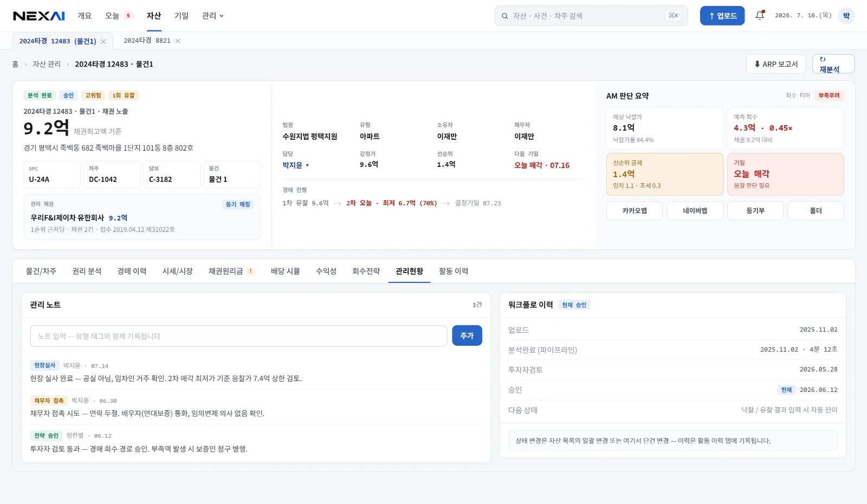Open the 폴더 button
Viewport: 867px width, 504px height.
click(x=816, y=211)
